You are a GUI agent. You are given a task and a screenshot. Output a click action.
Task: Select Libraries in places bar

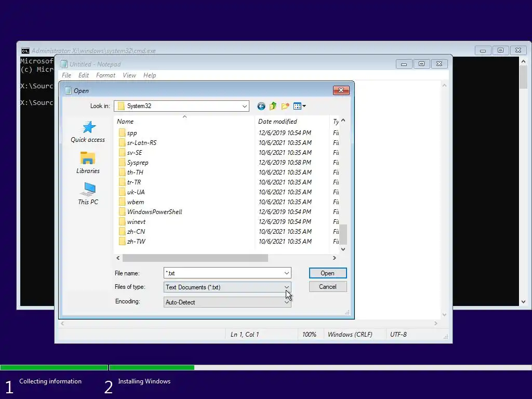coord(88,163)
